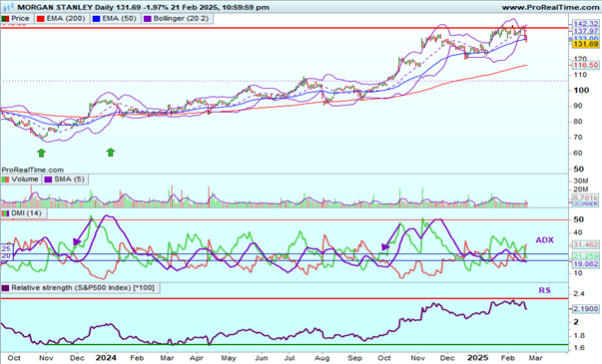602x364 pixels.
Task: Click the Aug label on time axis
Action: pos(322,358)
